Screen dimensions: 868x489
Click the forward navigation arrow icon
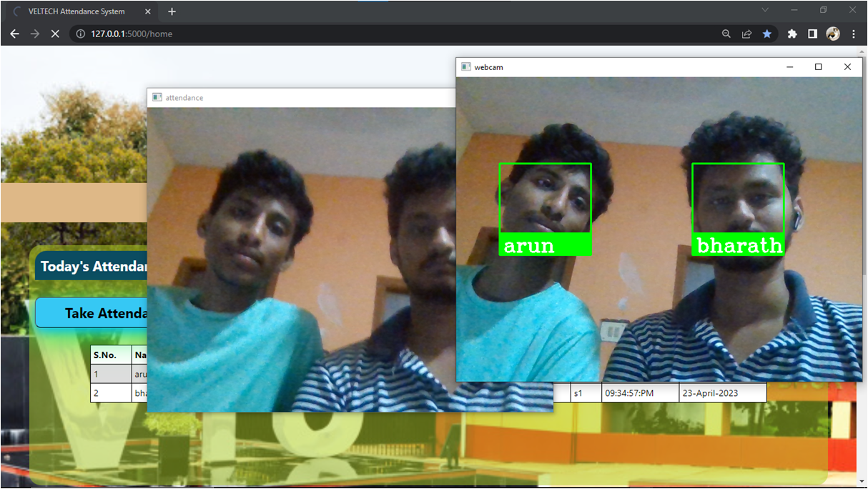(34, 33)
